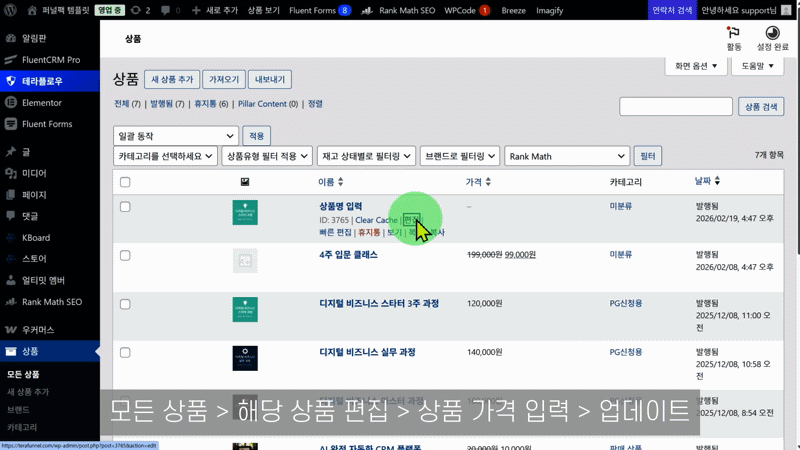Click the 스토어 sidebar icon

[x=11, y=259]
